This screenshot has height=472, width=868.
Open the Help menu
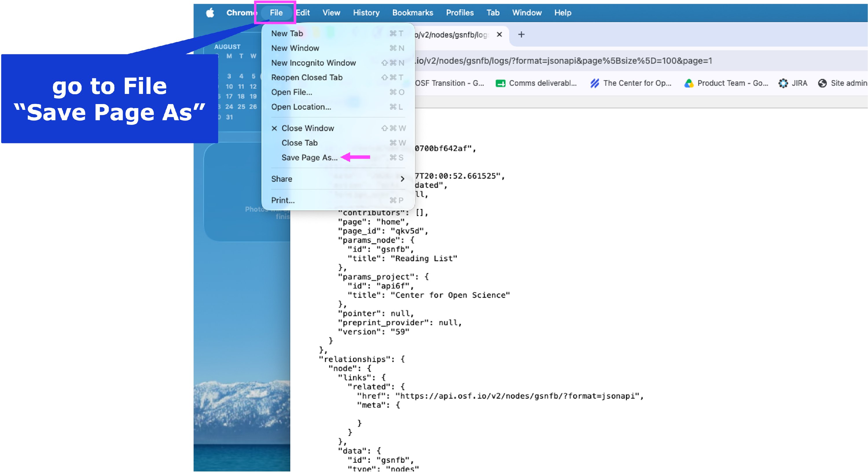pos(563,13)
